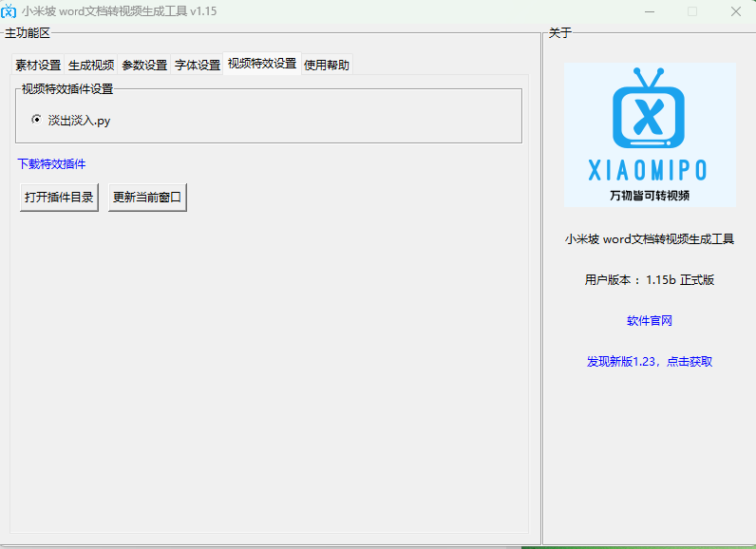This screenshot has height=549, width=756.
Task: Open the 使用帮助 tab
Action: tap(327, 66)
